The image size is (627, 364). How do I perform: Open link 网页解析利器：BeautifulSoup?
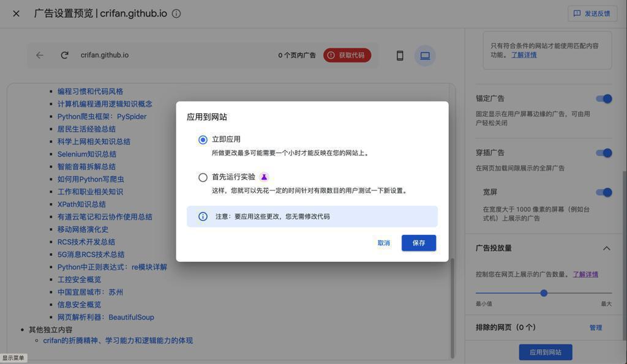105,318
